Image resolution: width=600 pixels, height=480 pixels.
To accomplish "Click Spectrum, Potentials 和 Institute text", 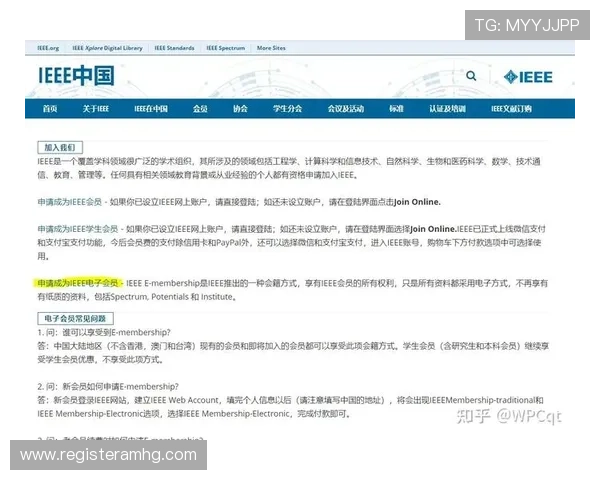I will pos(172,297).
